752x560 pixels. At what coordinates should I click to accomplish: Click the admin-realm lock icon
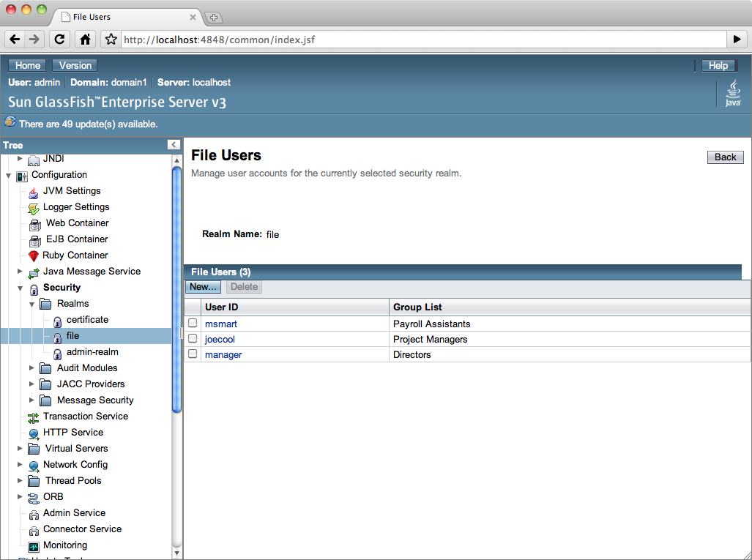(x=58, y=354)
